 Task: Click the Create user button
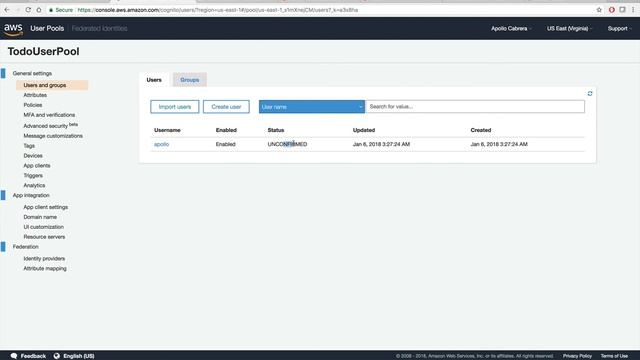point(226,107)
